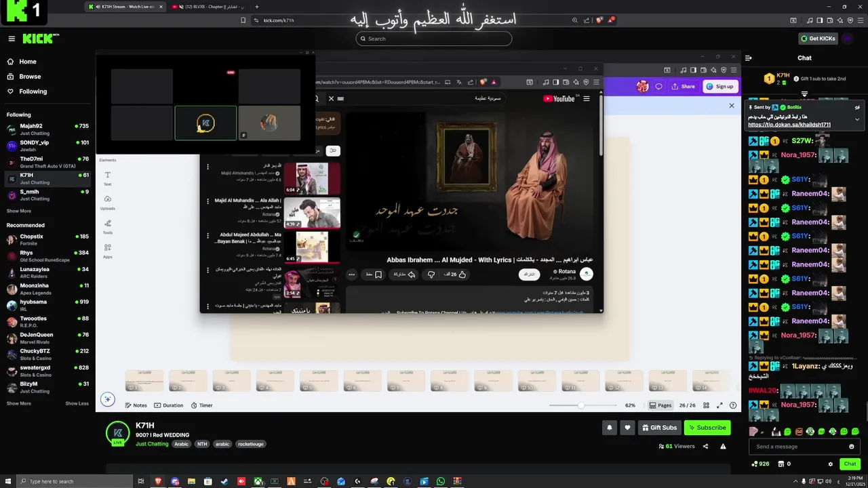Image resolution: width=868 pixels, height=488 pixels.
Task: Open the Kick hamburger sidebar menu
Action: [12, 39]
